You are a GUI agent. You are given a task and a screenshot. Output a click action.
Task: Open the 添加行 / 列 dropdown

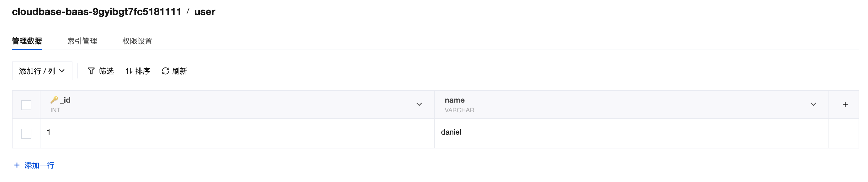[x=42, y=71]
